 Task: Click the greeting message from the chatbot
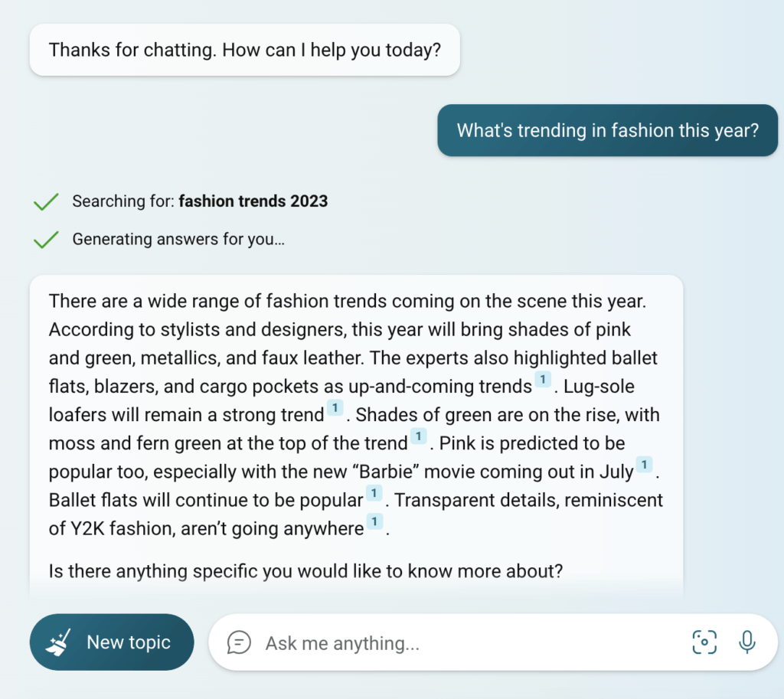(x=245, y=49)
